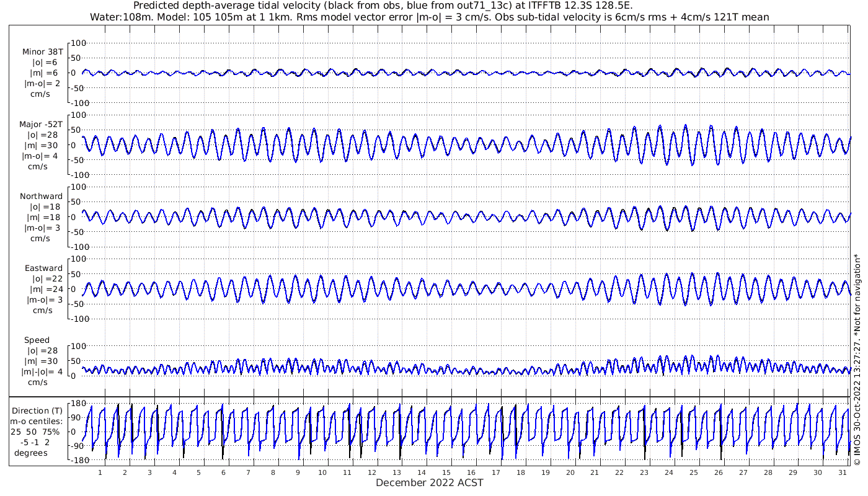The height and width of the screenshot is (496, 868).
Task: Click the '100' tick of the Minor panel
Action: (x=79, y=43)
